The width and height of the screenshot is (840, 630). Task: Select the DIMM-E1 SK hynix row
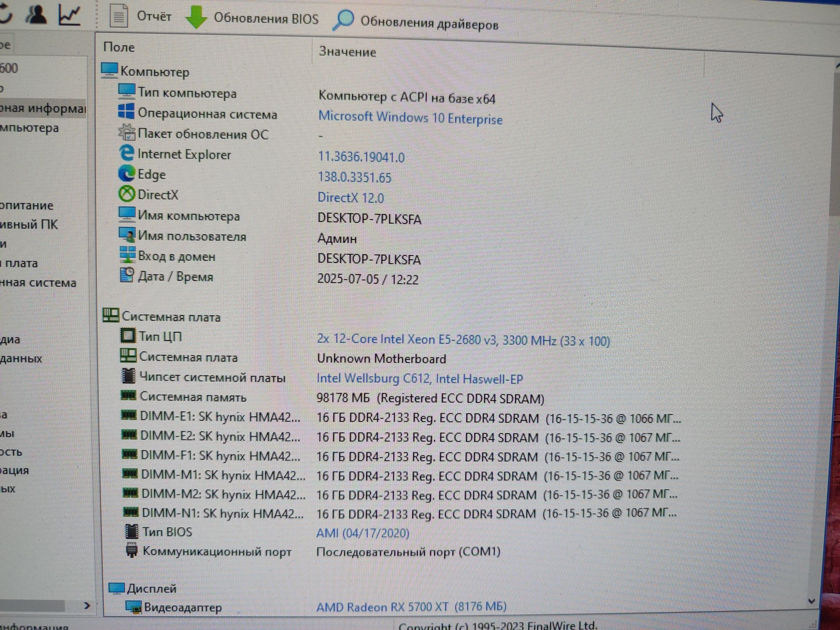click(x=401, y=417)
